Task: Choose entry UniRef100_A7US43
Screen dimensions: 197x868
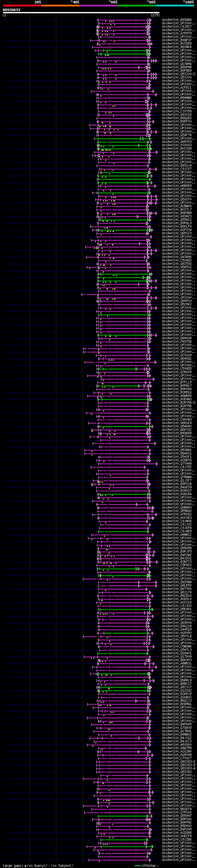Action: (x=177, y=145)
